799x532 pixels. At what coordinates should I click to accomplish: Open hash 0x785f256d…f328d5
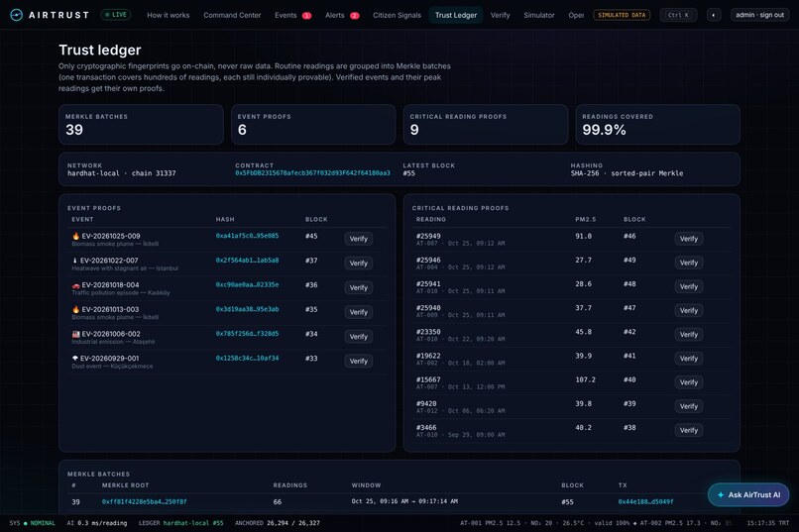pos(247,334)
